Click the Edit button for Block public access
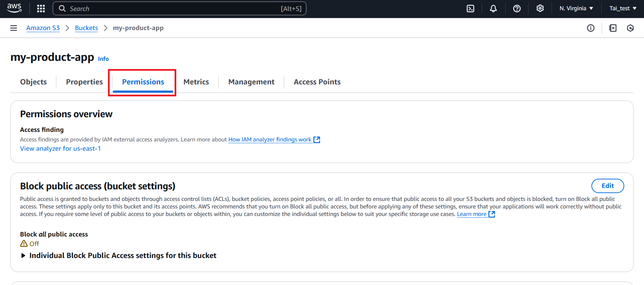The width and height of the screenshot is (644, 285). coord(608,186)
